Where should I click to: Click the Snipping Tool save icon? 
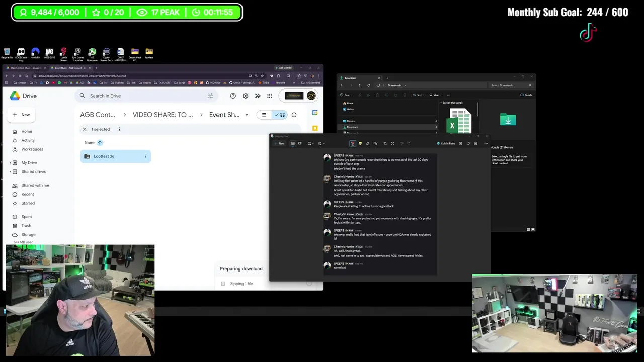click(x=460, y=143)
